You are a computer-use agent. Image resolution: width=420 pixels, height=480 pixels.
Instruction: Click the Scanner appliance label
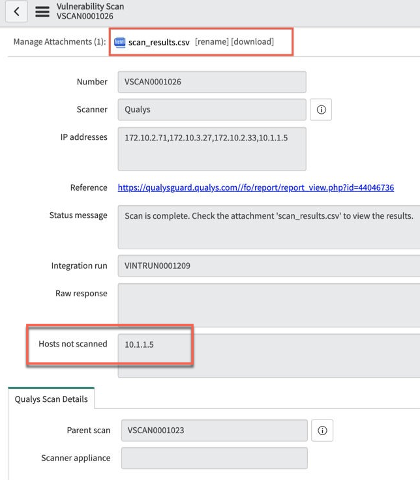(x=76, y=458)
